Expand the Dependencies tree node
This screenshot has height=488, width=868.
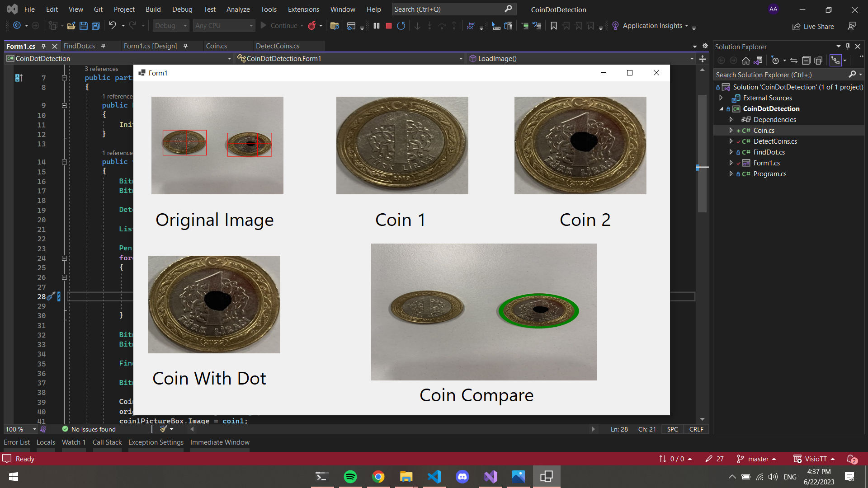tap(731, 119)
